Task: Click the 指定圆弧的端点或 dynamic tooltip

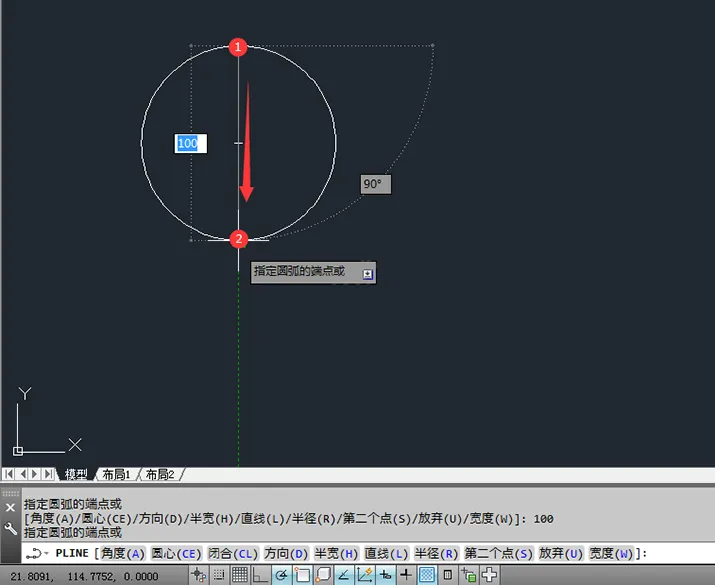Action: pos(313,272)
